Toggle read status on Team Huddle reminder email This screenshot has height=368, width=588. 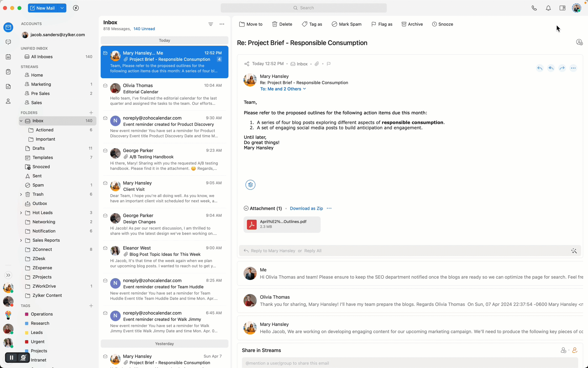[105, 281]
